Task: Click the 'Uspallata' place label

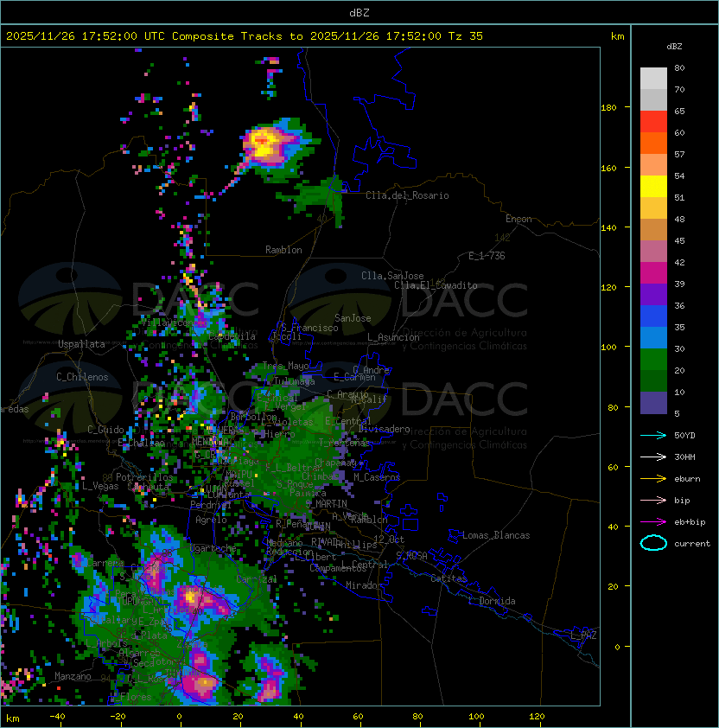Action: click(81, 344)
